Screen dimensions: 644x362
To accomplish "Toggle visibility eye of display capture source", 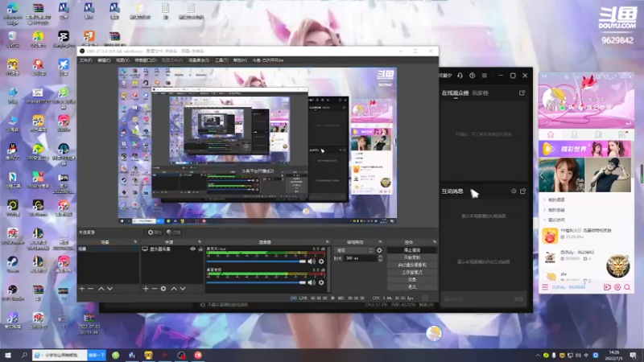I will point(192,249).
